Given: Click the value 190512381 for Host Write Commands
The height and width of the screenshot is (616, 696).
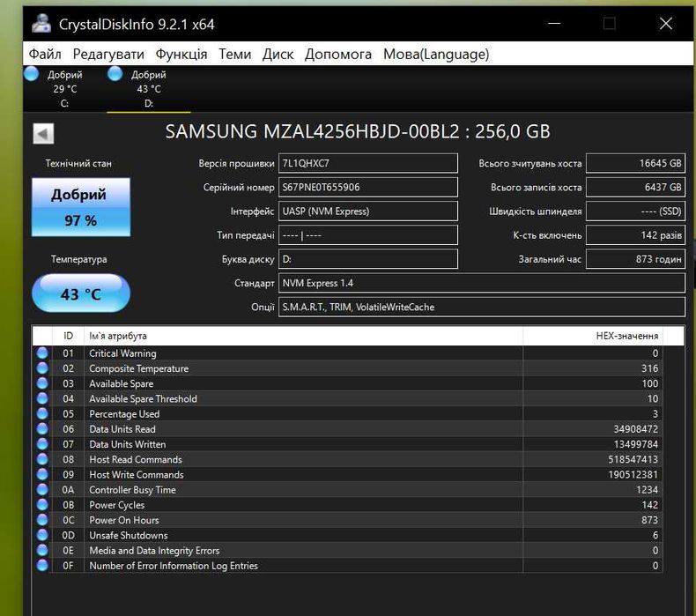Looking at the screenshot, I should (x=633, y=474).
